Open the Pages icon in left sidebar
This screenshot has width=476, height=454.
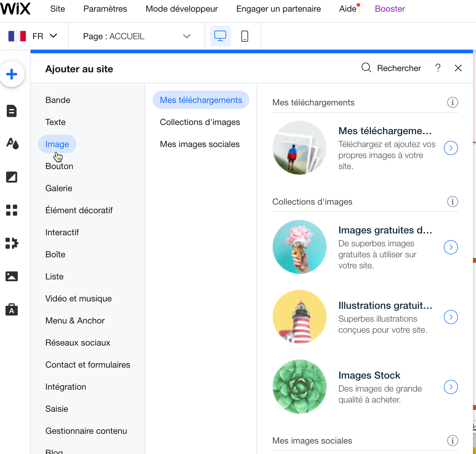point(12,111)
